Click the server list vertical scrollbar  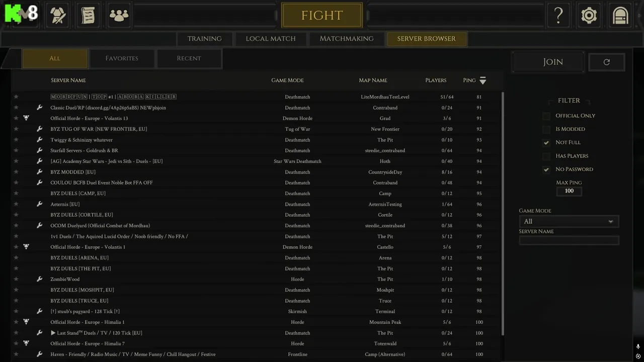pos(503,214)
